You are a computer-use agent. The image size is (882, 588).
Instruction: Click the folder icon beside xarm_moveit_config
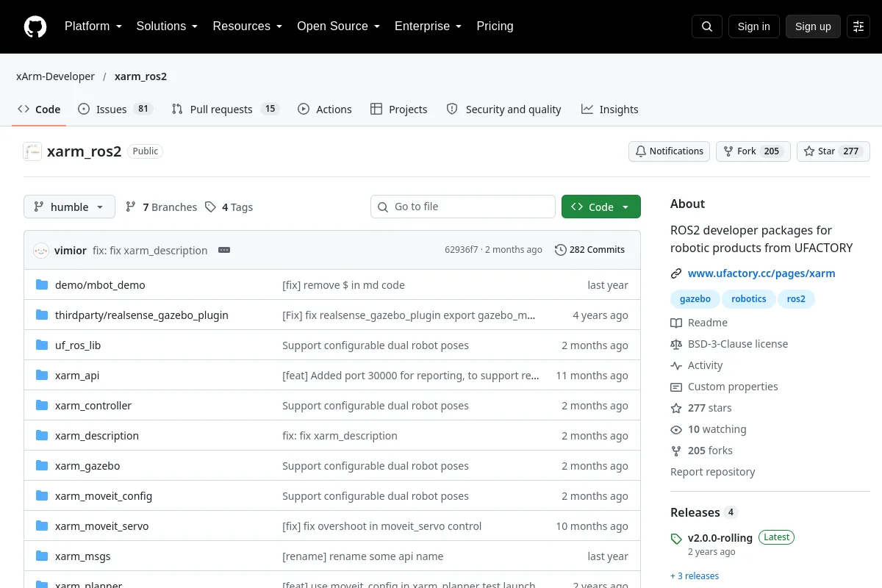point(42,496)
